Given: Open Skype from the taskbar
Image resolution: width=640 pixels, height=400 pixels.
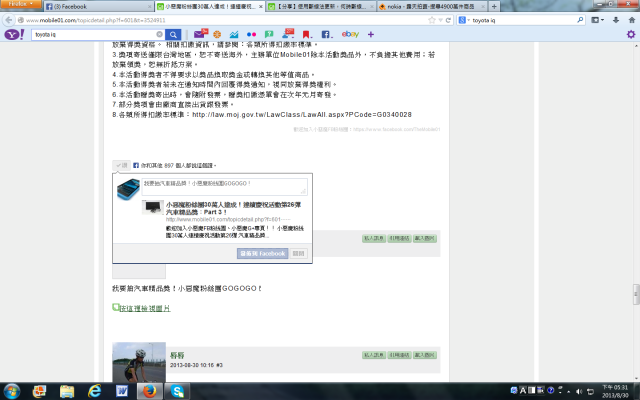Looking at the screenshot, I should [177, 391].
